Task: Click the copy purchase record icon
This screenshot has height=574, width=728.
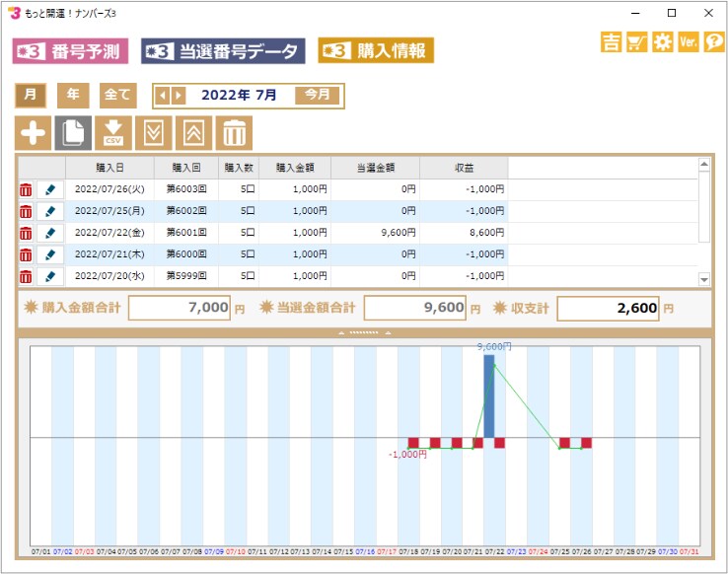Action: pos(73,133)
